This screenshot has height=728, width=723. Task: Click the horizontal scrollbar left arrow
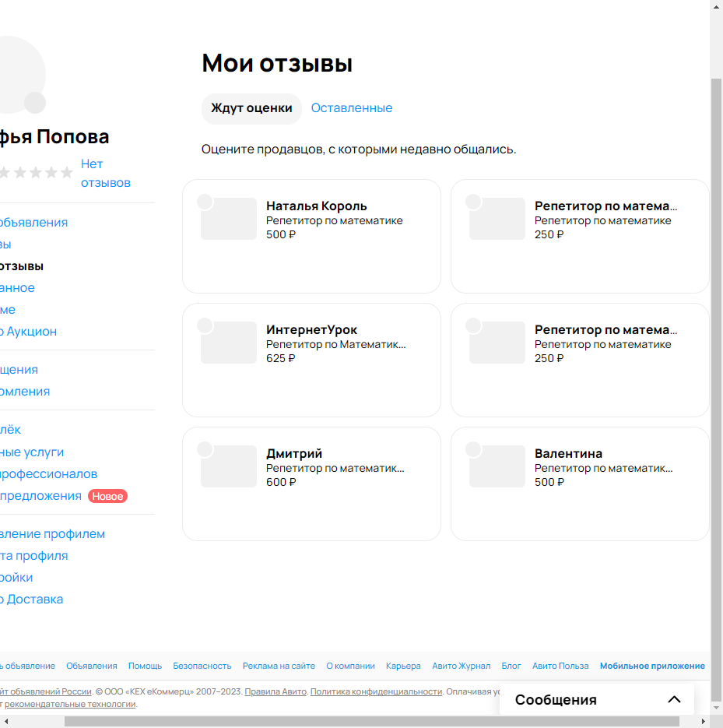(6, 722)
